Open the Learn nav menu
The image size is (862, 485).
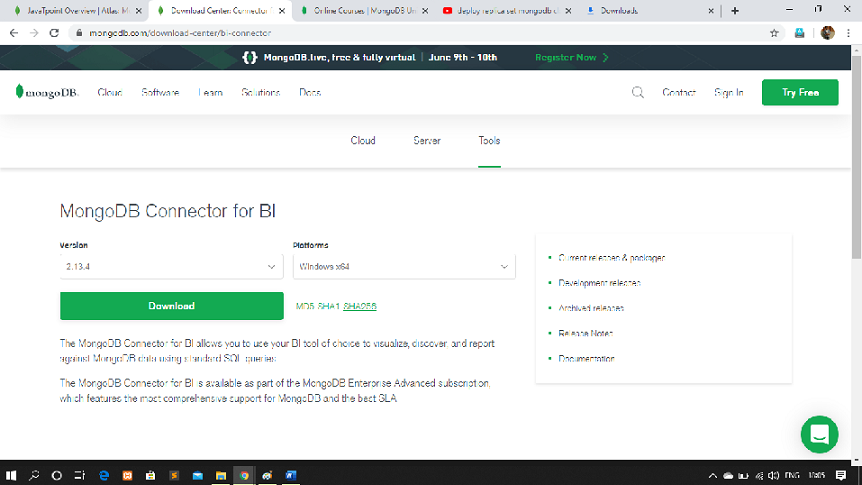coord(211,92)
